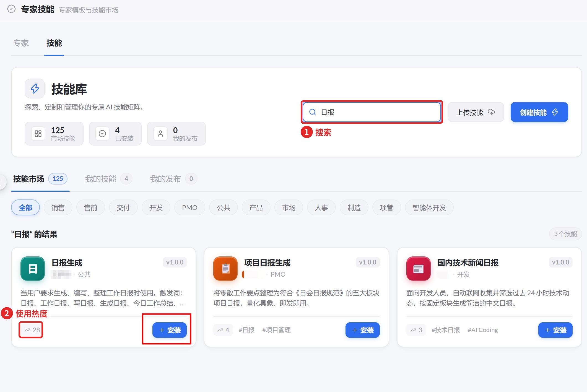Open the 我的技能 tab

click(108, 179)
